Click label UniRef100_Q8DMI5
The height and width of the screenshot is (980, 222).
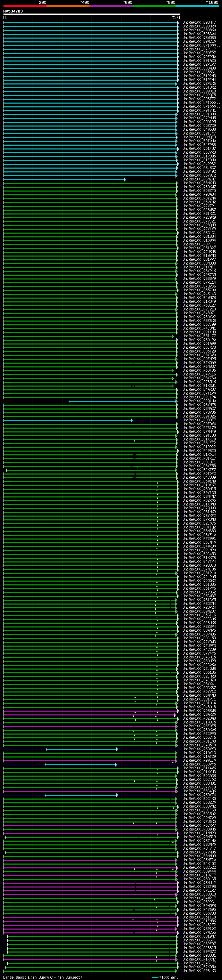click(199, 489)
